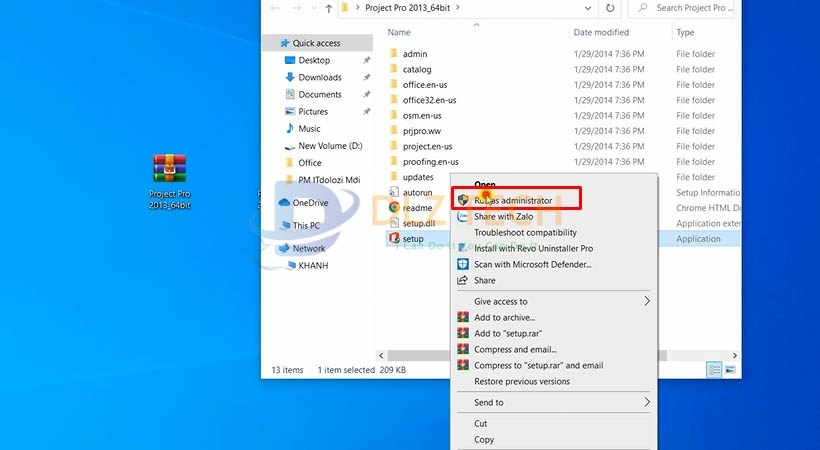The width and height of the screenshot is (820, 450).
Task: Open Music in navigation pane
Action: 309,129
